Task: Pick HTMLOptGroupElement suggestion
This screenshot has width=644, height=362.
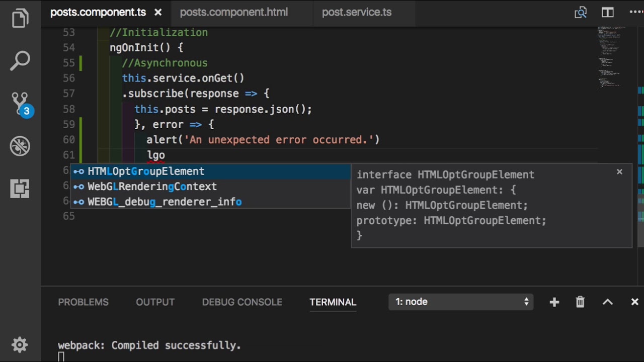Action: point(210,171)
